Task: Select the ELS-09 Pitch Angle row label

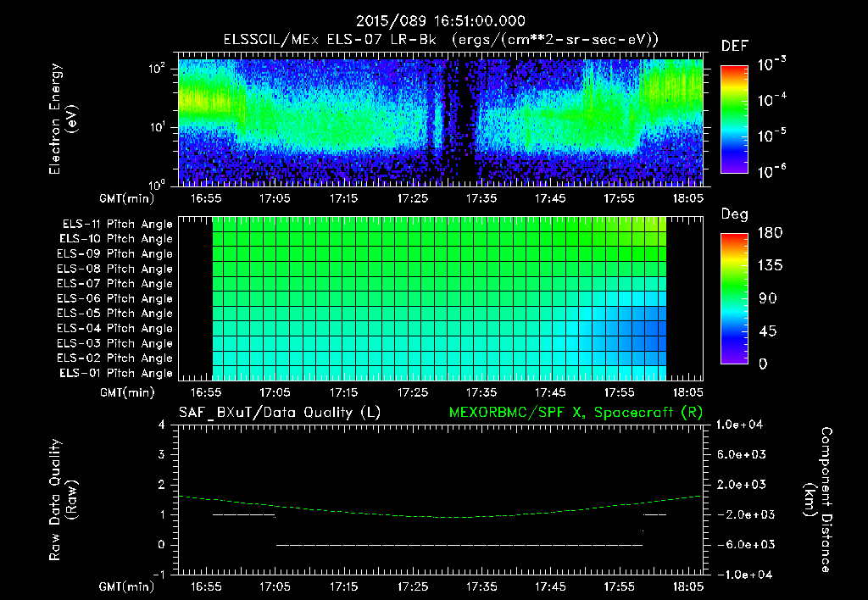Action: (115, 254)
